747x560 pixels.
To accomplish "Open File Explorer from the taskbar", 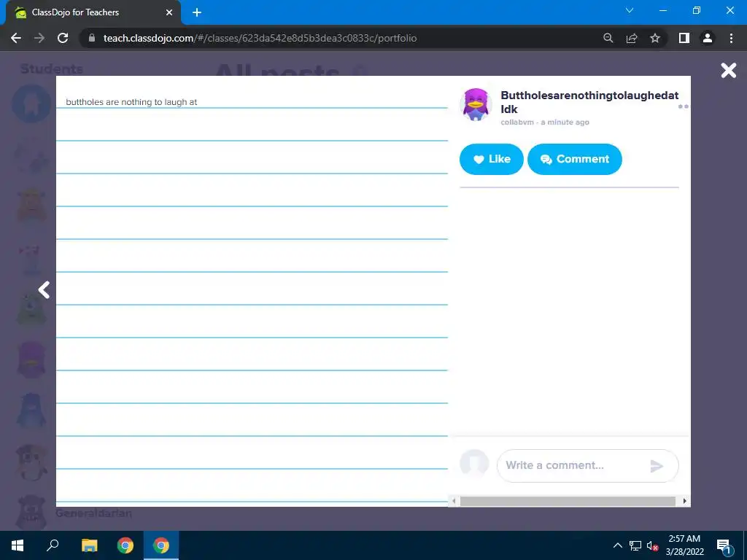I will pos(89,545).
